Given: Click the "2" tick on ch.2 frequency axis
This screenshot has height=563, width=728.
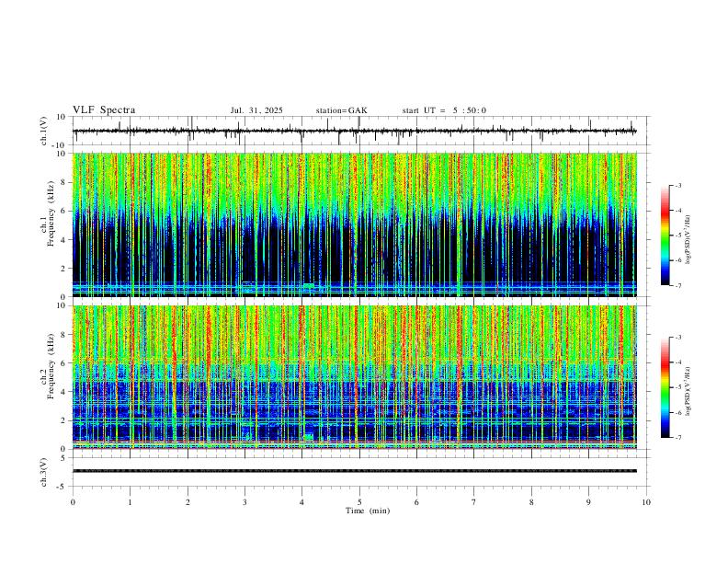Looking at the screenshot, I should [64, 420].
